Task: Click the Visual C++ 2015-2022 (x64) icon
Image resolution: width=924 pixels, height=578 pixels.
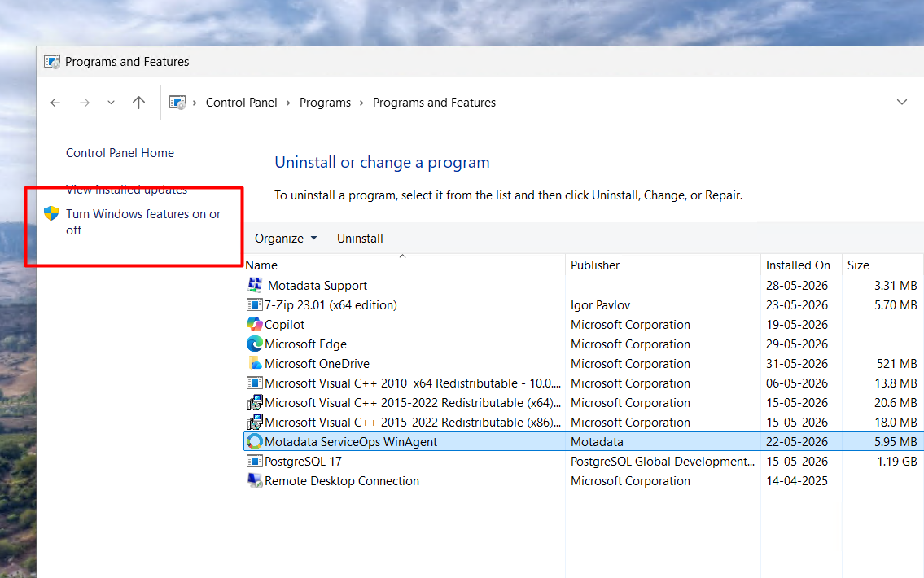Action: (255, 402)
